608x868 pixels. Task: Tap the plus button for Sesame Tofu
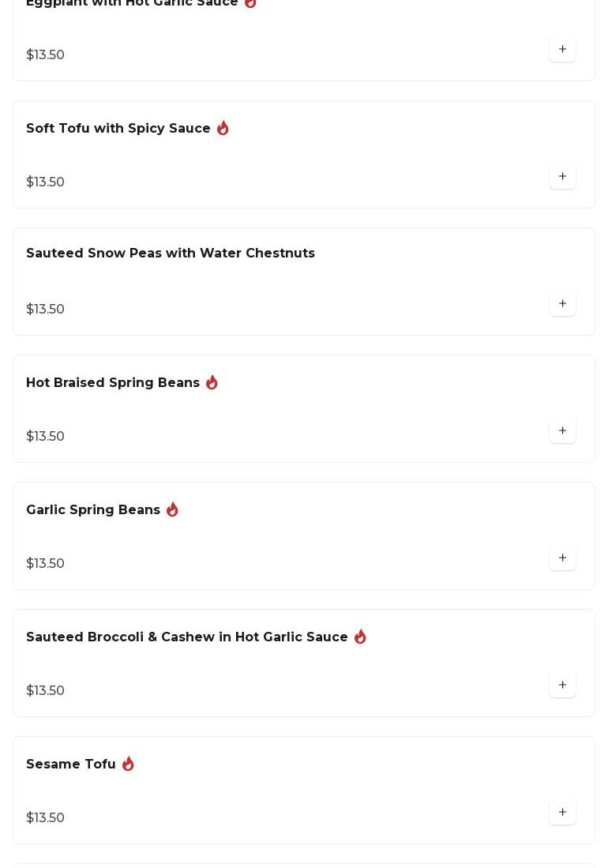[x=562, y=812]
